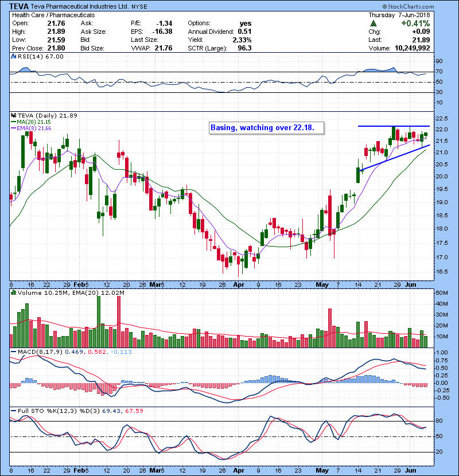Click the date Thursday 7-Jun-2018

[x=399, y=15]
